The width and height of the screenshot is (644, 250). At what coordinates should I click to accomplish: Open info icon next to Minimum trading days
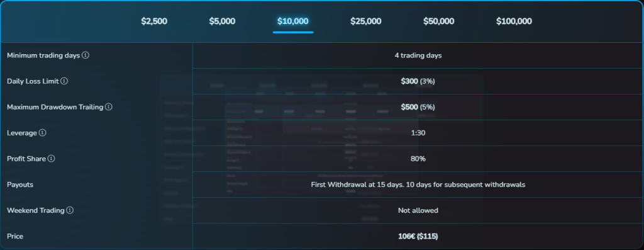85,55
